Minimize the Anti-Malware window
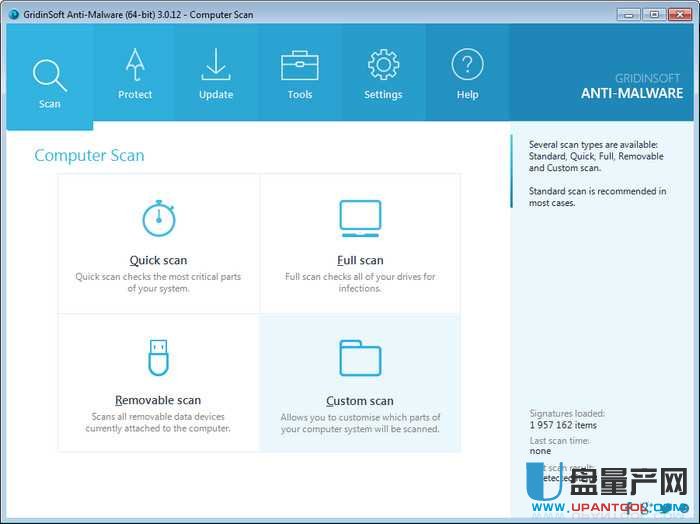This screenshot has width=700, height=524. coord(625,13)
